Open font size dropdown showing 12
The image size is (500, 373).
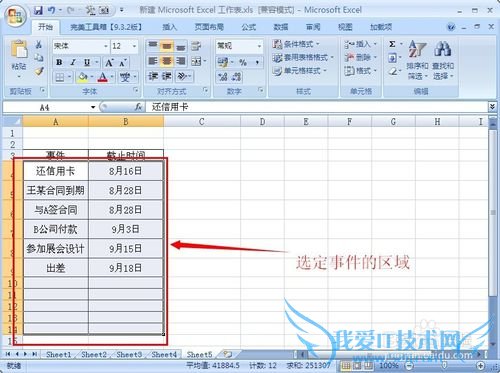coord(135,46)
